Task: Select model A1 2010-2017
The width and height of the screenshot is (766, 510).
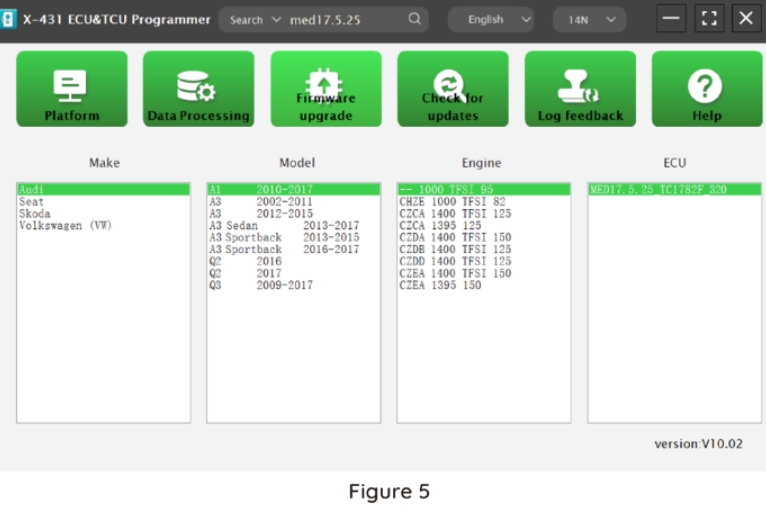Action: (294, 190)
